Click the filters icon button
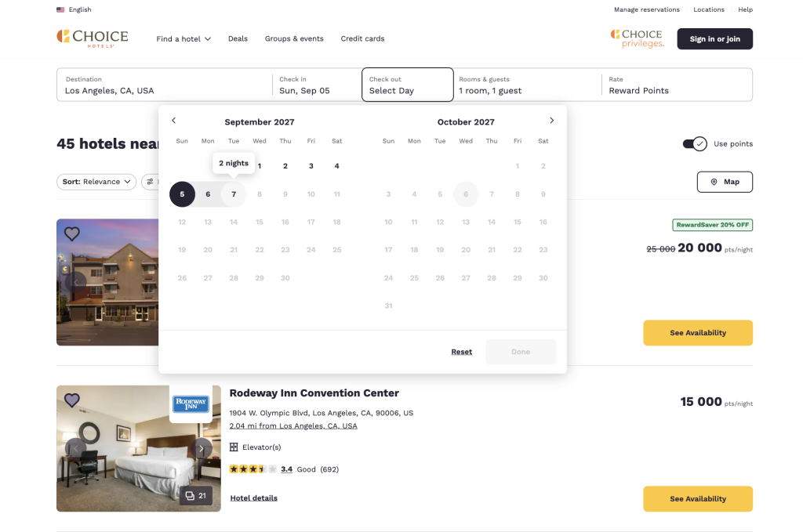 [150, 182]
